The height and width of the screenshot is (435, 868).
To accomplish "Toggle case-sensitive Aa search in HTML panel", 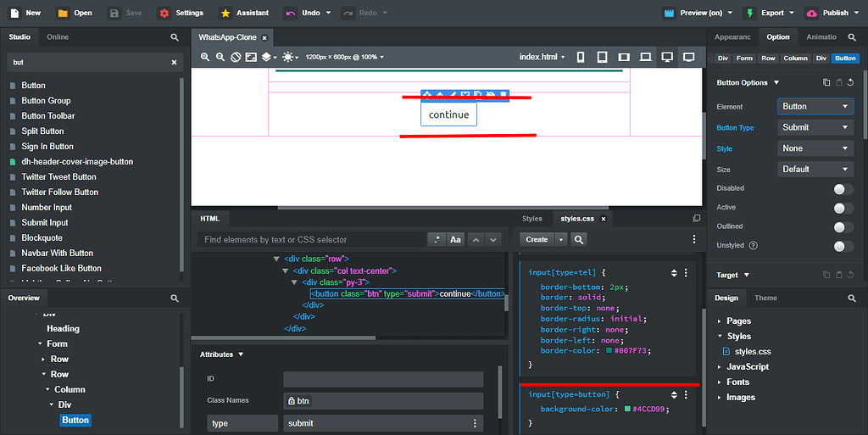I will click(456, 240).
